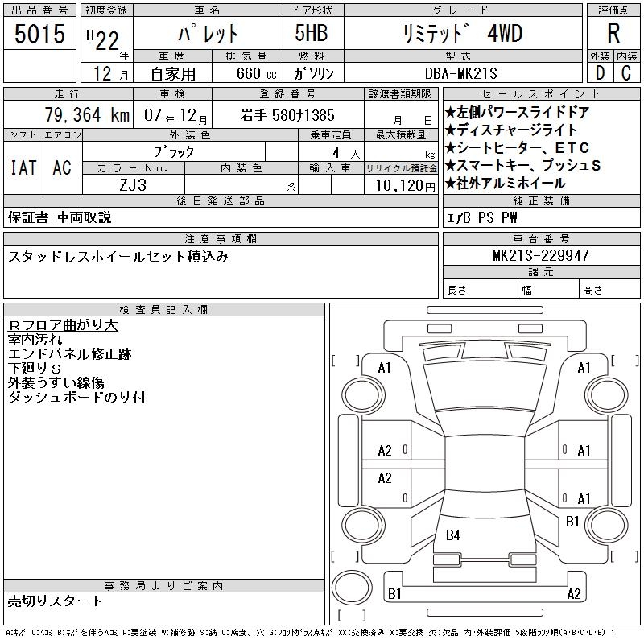Image resolution: width=644 pixels, height=644 pixels.
Task: Click the 左側パワースライドドア sales point
Action: click(x=523, y=113)
